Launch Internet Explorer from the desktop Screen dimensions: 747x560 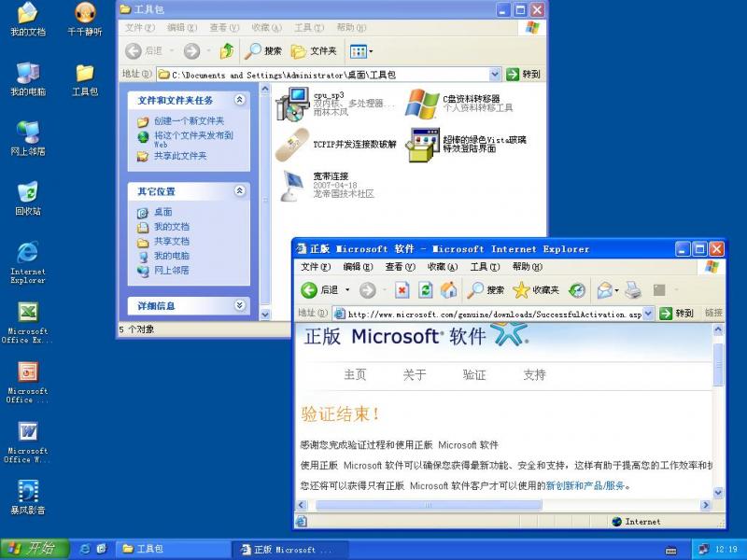(x=28, y=262)
